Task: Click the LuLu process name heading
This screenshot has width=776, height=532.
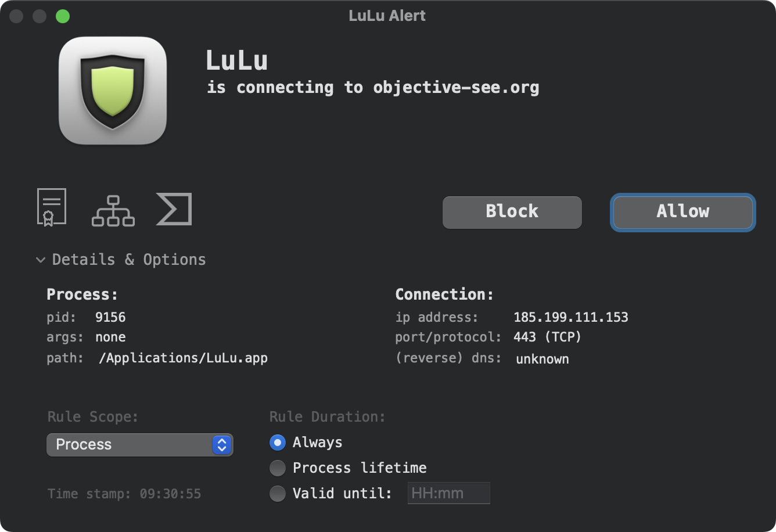Action: point(237,60)
